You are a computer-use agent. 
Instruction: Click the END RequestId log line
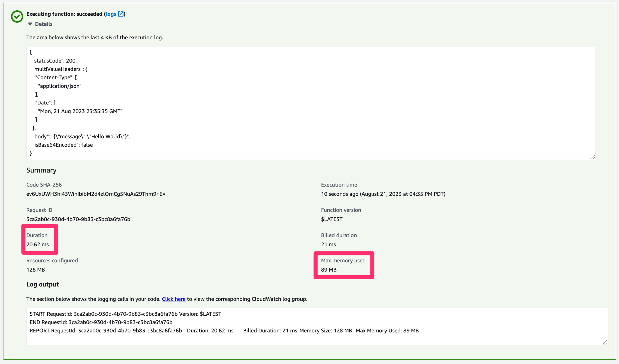tap(101, 322)
